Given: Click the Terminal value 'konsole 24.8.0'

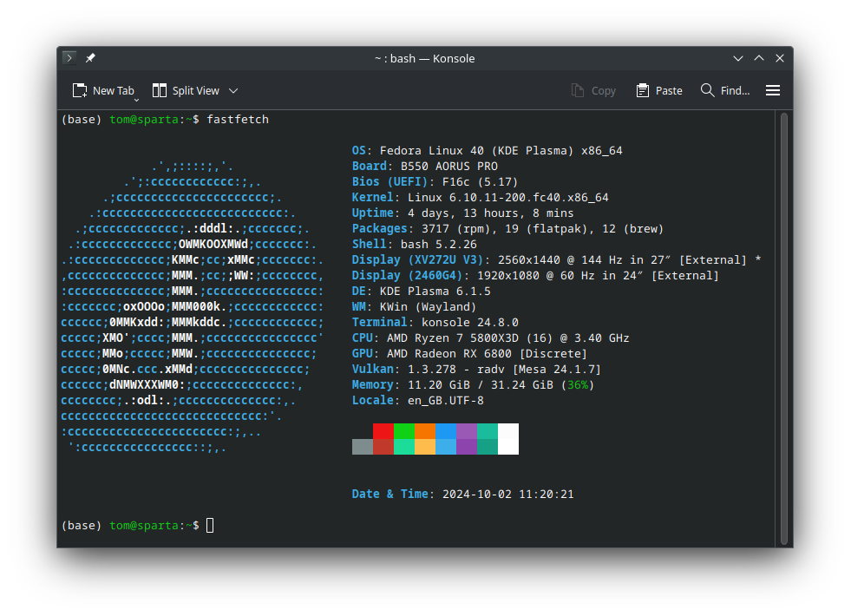Looking at the screenshot, I should tap(469, 323).
